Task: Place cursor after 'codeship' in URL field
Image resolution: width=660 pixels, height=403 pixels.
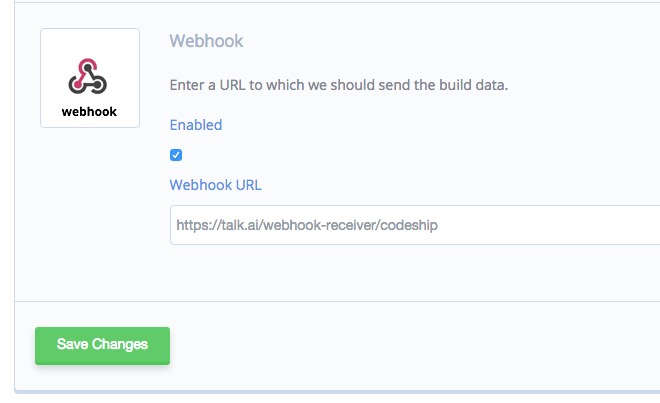Action: (x=438, y=225)
